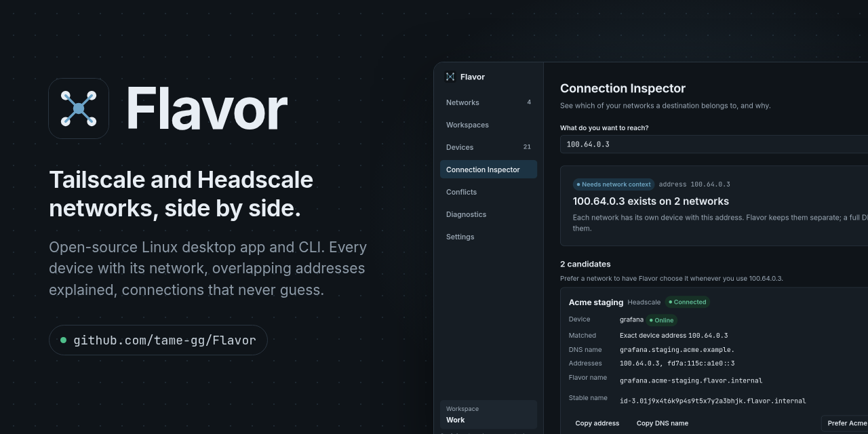Screen dimensions: 868x434
Task: Click the 2 candidates heading
Action: click(x=585, y=264)
